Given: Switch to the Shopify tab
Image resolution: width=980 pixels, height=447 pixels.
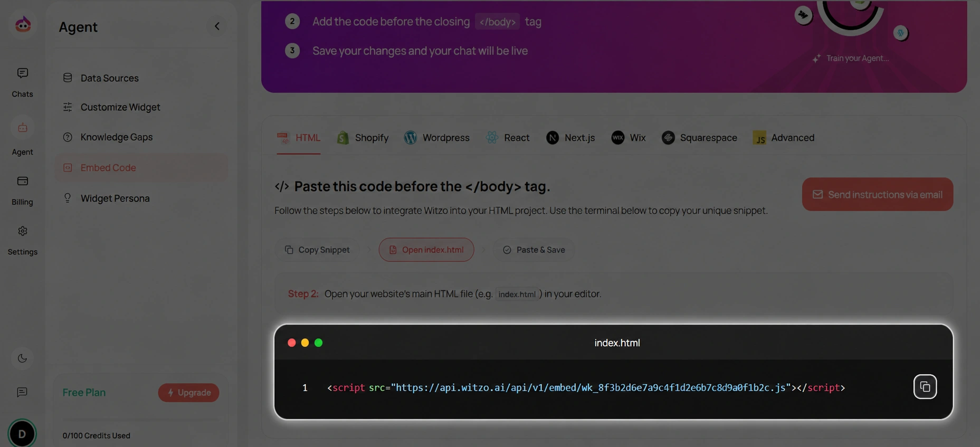Looking at the screenshot, I should tap(363, 138).
